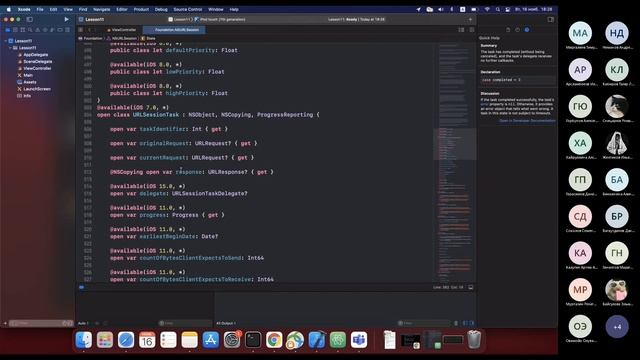The height and width of the screenshot is (360, 640).
Task: Open the related items grid icon
Action: coord(80,30)
